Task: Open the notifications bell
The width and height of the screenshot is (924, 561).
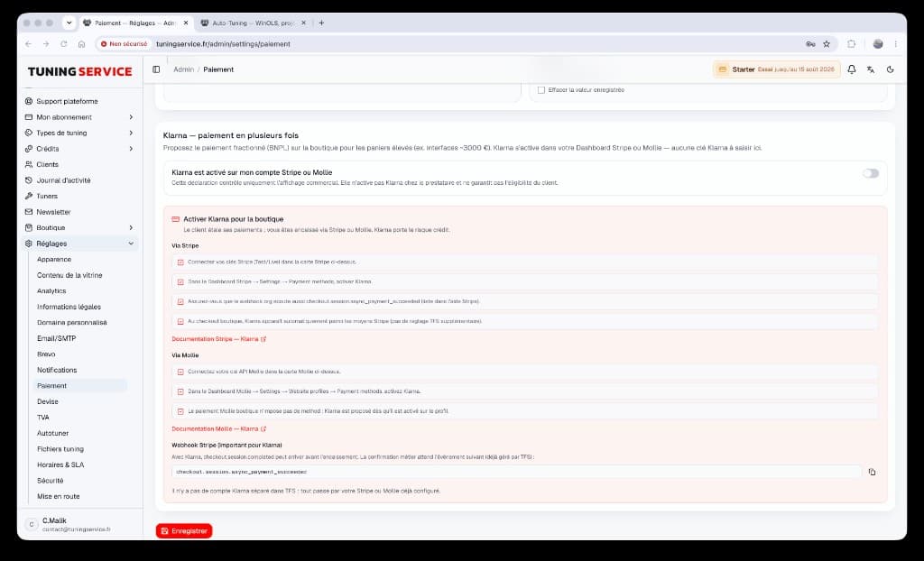Action: (x=852, y=69)
